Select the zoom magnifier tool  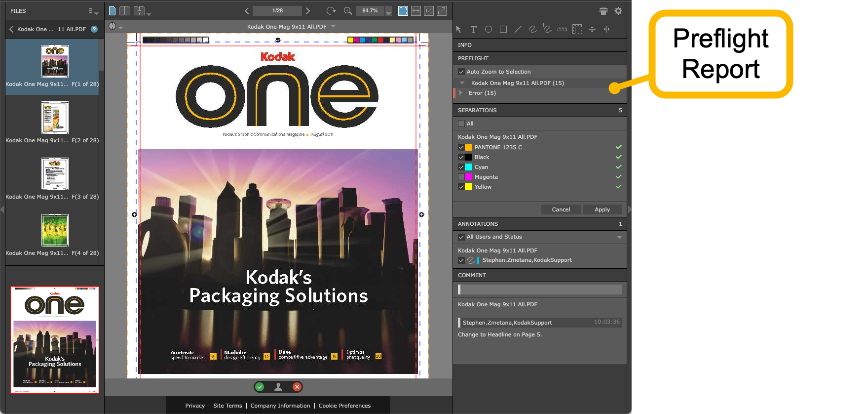348,10
